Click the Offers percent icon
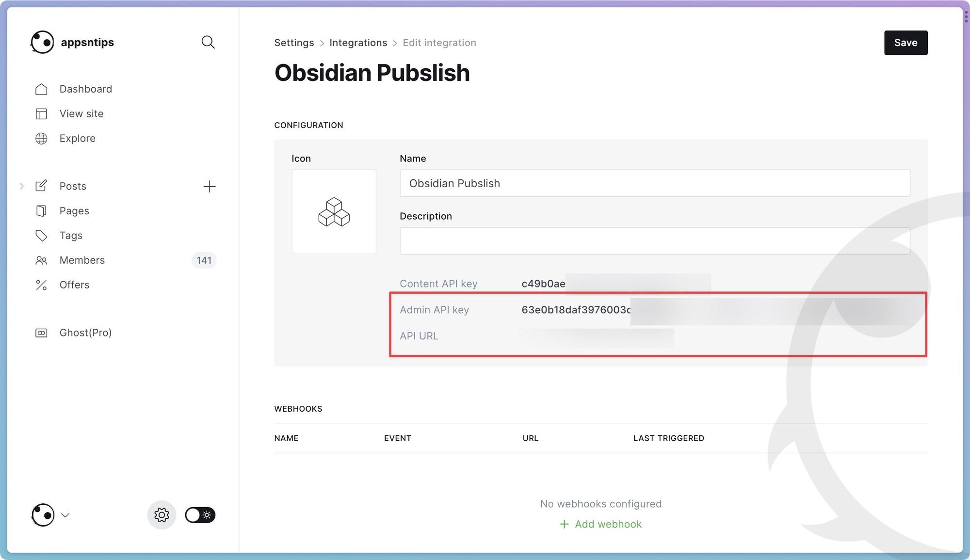970x560 pixels. (x=41, y=285)
